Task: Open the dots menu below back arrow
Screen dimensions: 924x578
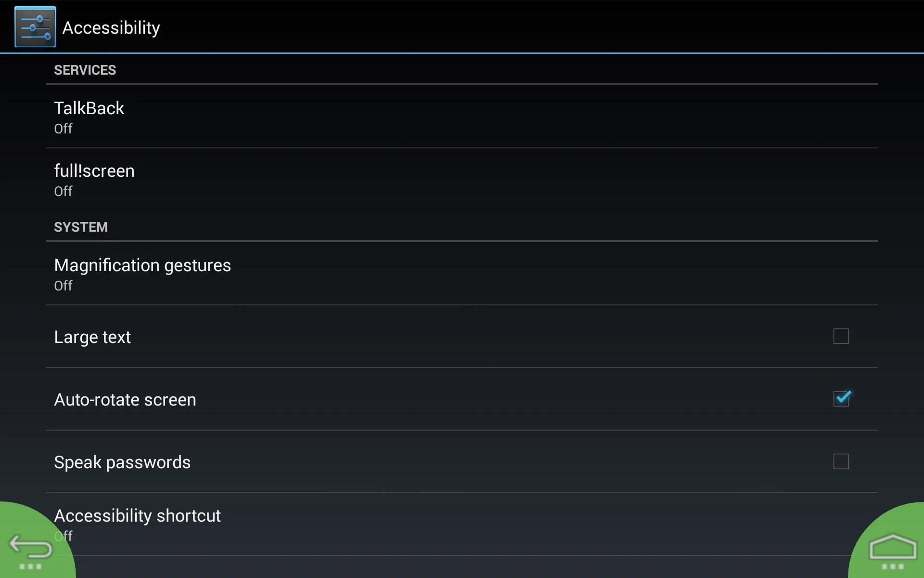Action: 30,566
